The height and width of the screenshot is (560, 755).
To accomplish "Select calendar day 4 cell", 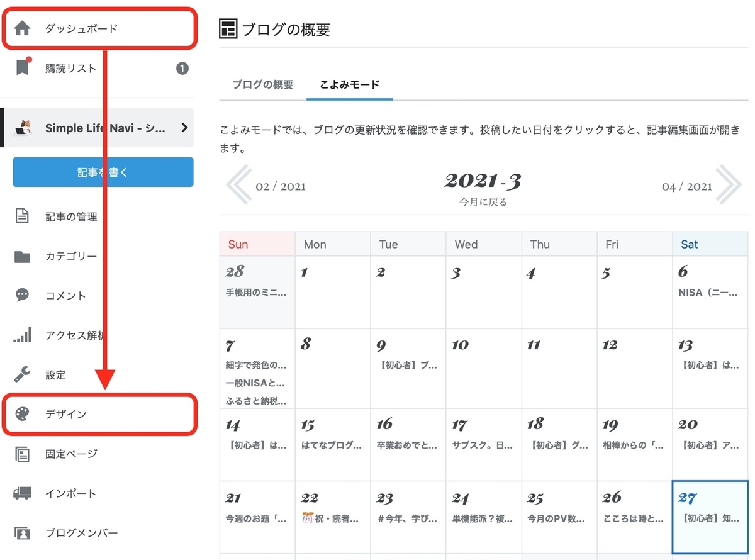I will (559, 292).
